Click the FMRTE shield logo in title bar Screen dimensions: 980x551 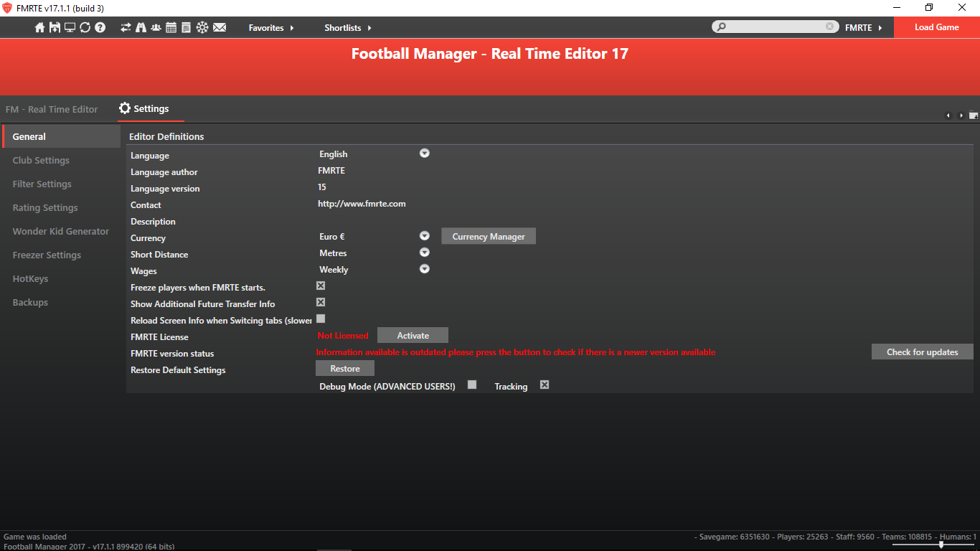[x=7, y=8]
